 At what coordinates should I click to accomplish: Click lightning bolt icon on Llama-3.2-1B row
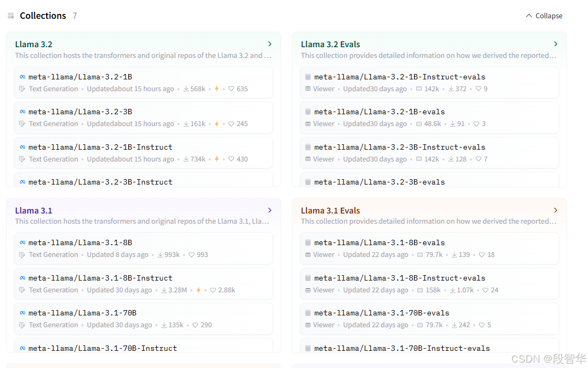pos(216,89)
